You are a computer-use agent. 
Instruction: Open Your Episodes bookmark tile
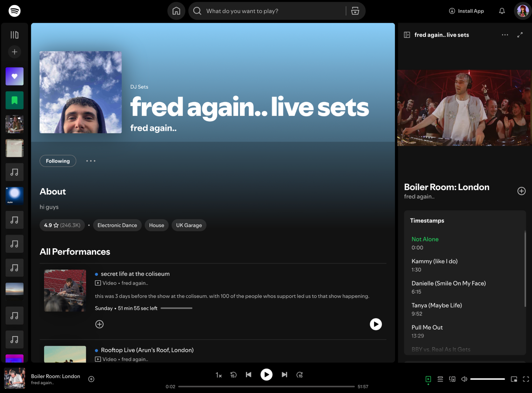pos(14,100)
